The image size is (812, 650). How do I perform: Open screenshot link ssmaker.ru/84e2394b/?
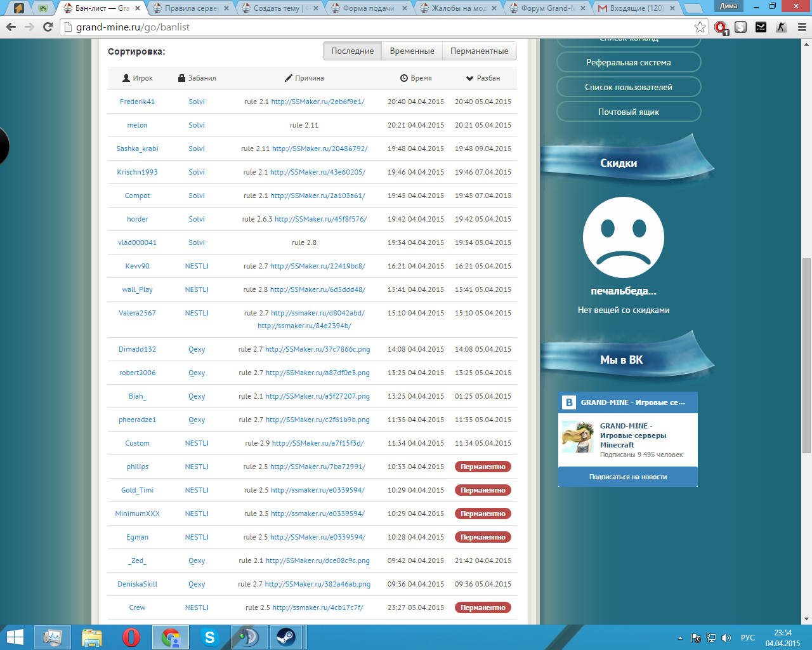click(304, 326)
